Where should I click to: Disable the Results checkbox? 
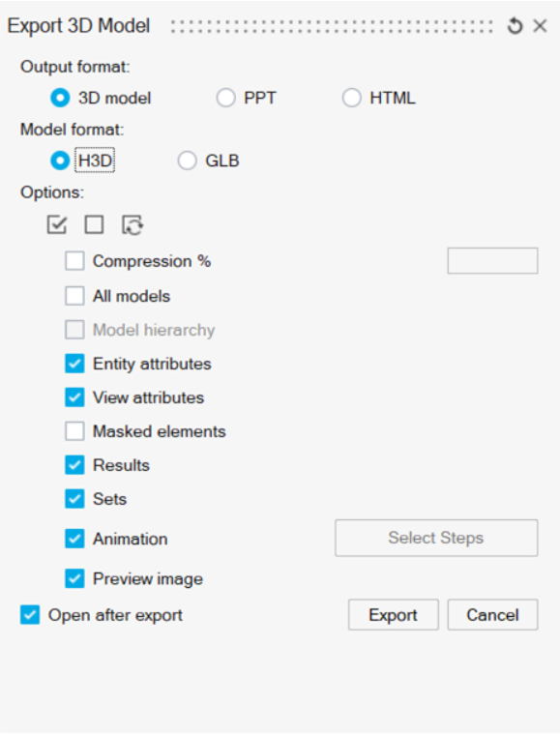(74, 465)
